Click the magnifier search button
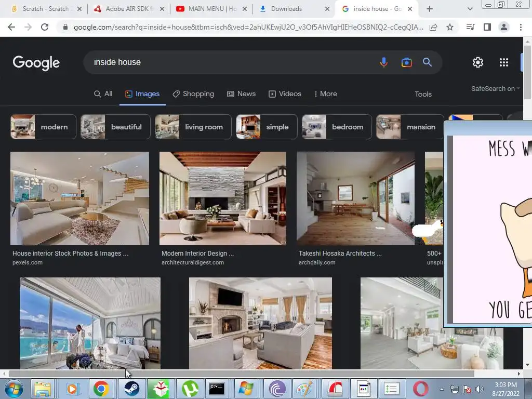Viewport: 532px width, 399px height. point(427,62)
